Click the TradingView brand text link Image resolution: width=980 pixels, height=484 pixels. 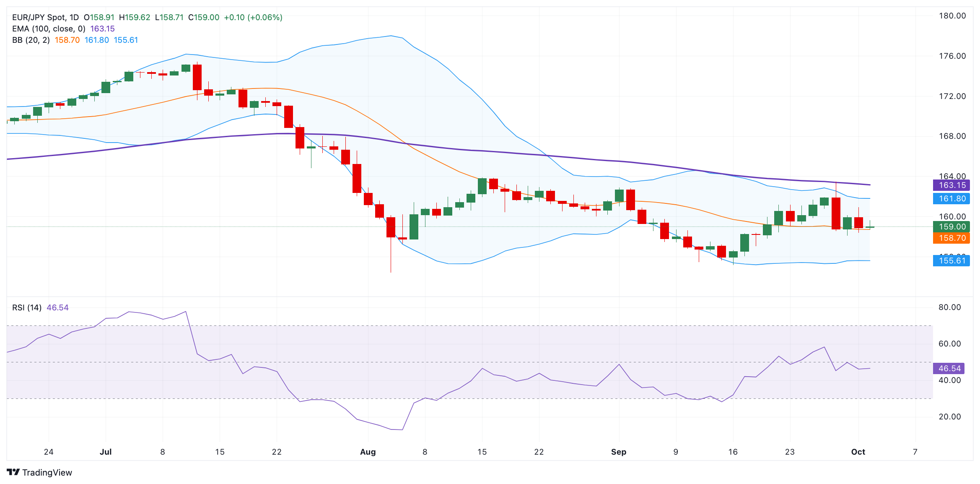tap(47, 473)
